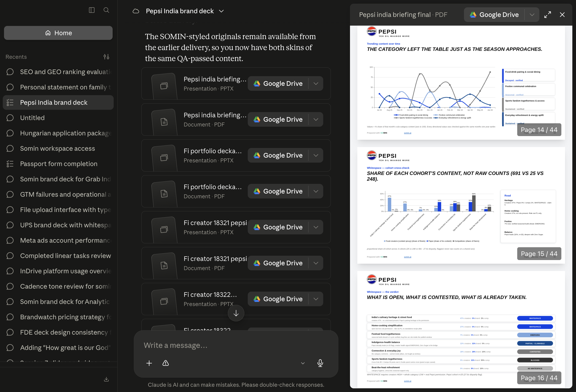The image size is (576, 392).
Task: Expand dropdown on Fi creator 18322 PPTX card
Action: tap(316, 299)
